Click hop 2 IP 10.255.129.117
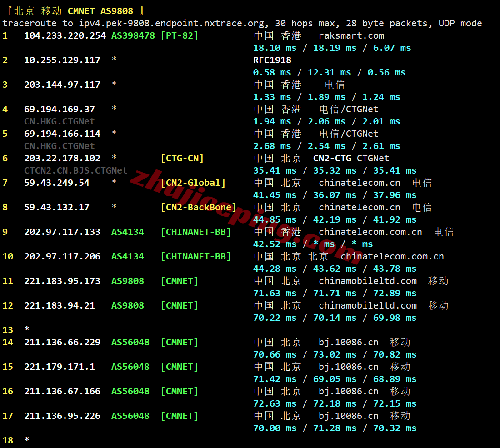 click(x=62, y=60)
